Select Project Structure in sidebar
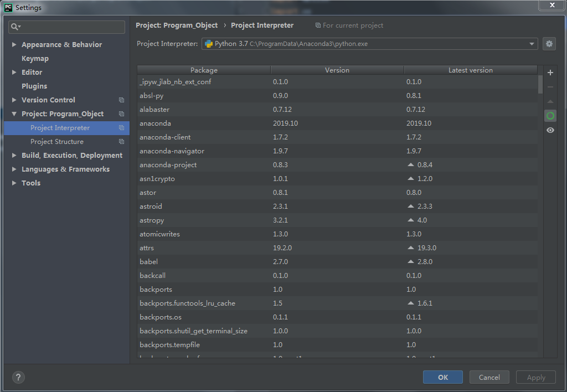Screen dimensions: 567x392 coord(66,142)
